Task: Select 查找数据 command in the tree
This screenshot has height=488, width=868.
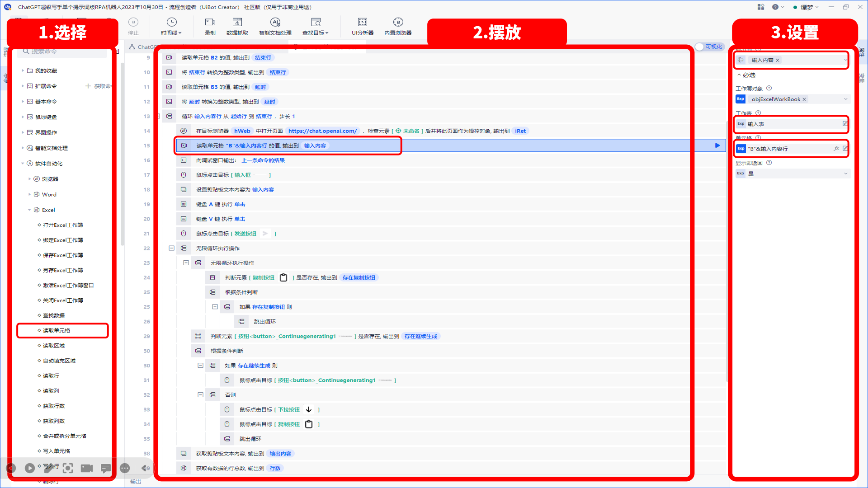Action: tap(54, 315)
